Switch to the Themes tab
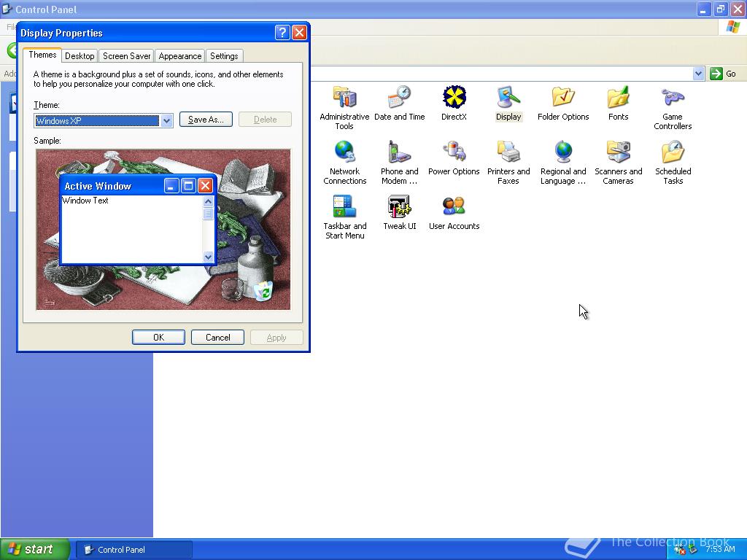This screenshot has width=747, height=560. click(42, 55)
